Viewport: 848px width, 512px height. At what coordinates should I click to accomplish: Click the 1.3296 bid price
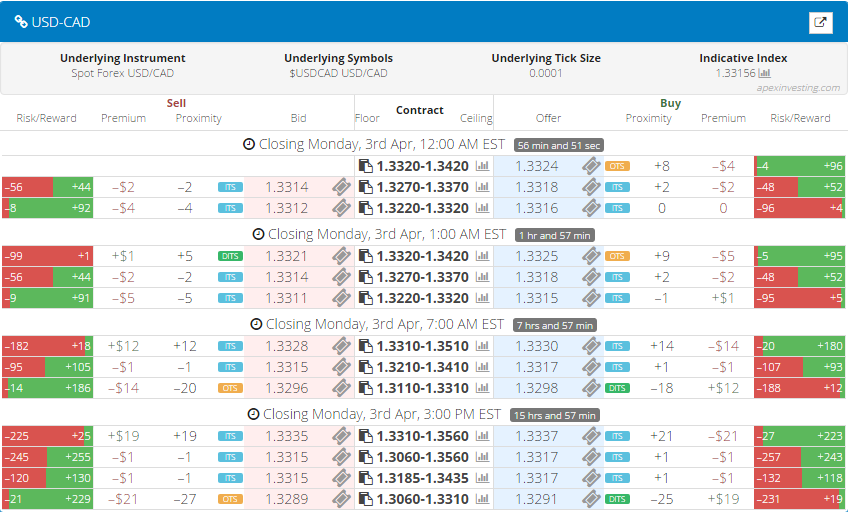point(287,388)
